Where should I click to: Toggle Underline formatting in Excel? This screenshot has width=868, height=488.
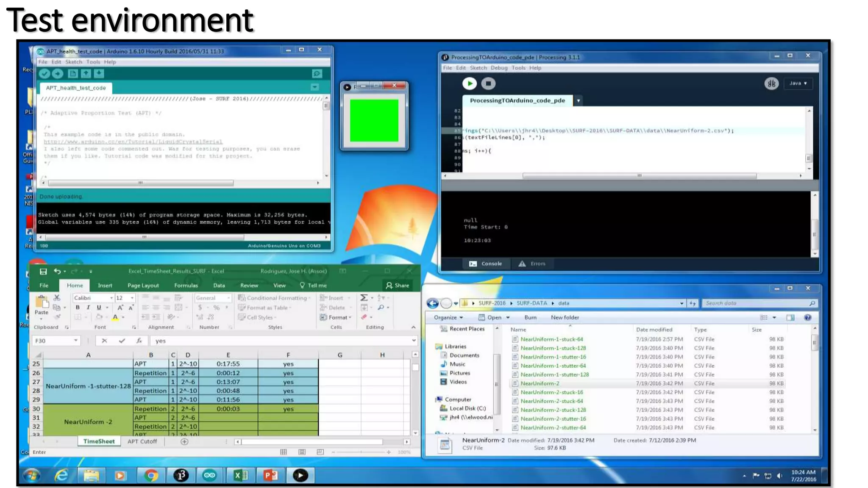[x=99, y=308]
